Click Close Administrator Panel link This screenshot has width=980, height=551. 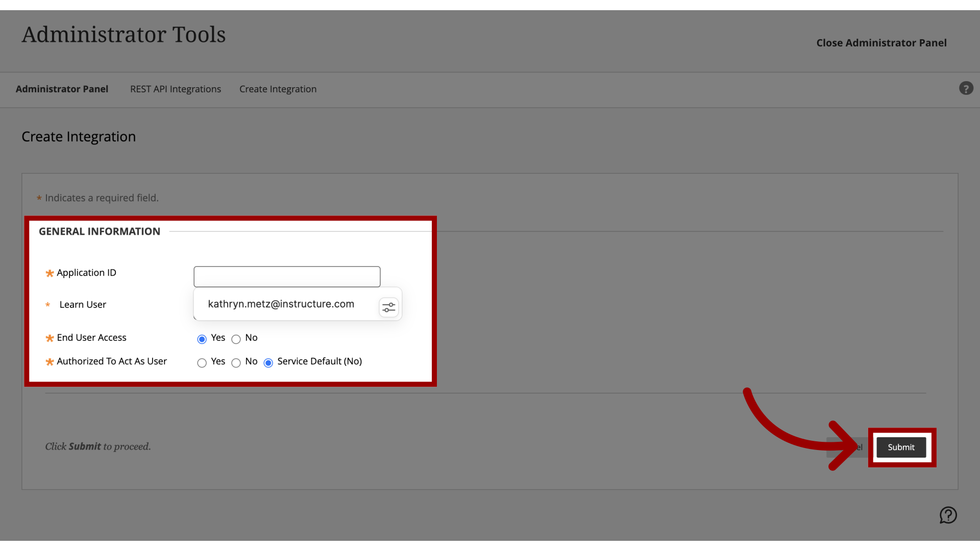(x=881, y=43)
